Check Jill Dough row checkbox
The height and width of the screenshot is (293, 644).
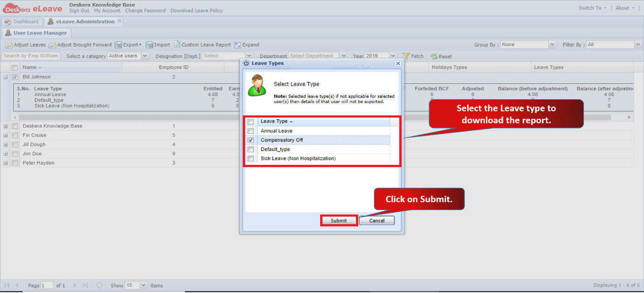(15, 144)
